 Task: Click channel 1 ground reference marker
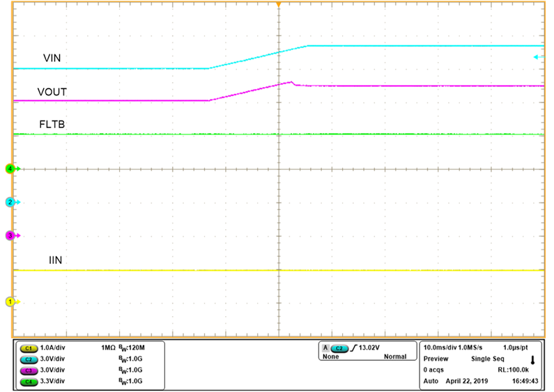[13, 301]
